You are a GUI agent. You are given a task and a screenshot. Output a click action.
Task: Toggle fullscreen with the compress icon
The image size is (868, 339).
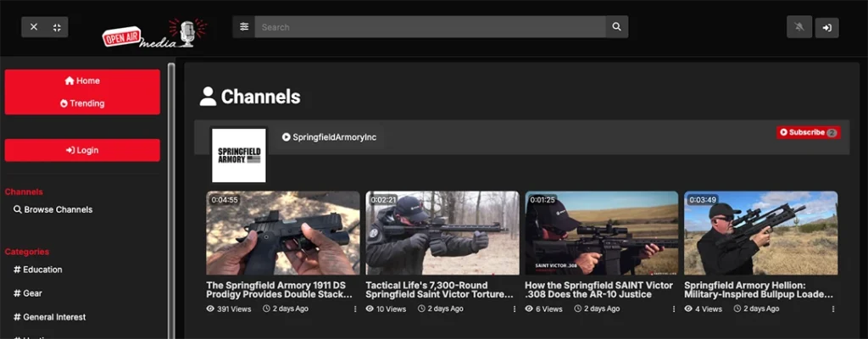click(57, 27)
